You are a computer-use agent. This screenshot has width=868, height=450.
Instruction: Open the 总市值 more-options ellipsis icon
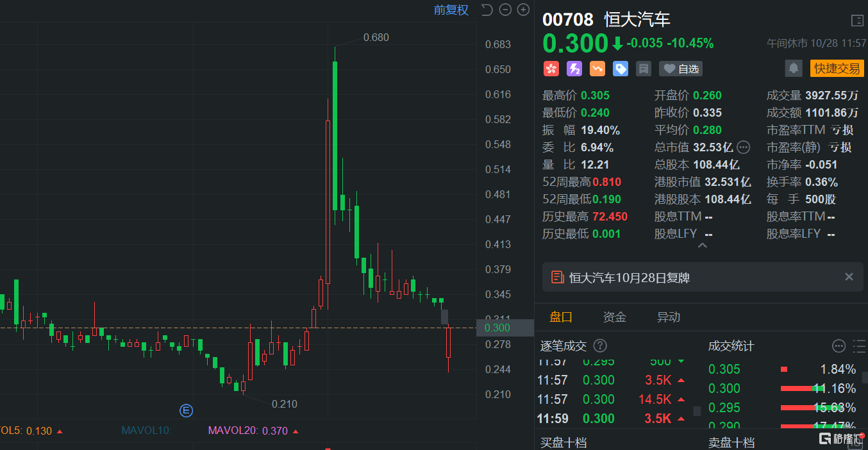tap(743, 147)
